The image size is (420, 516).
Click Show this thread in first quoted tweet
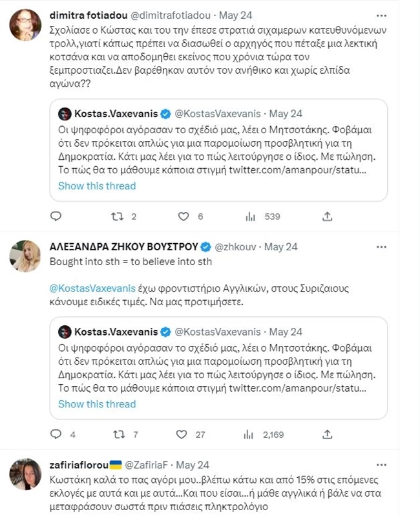[x=97, y=186]
